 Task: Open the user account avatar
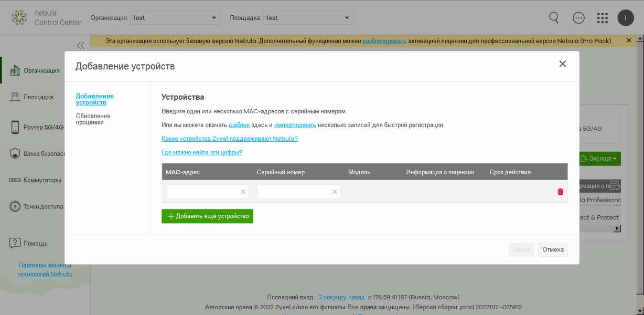coord(626,17)
